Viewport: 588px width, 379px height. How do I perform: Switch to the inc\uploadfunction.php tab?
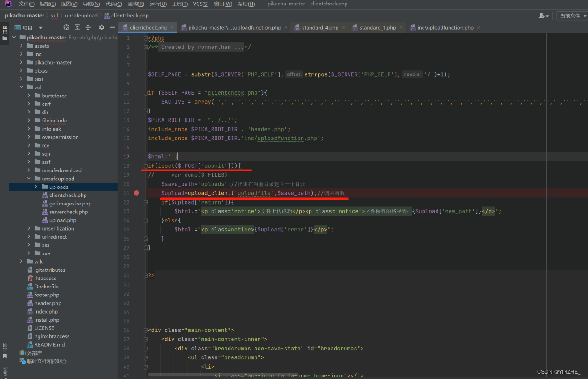pos(445,27)
